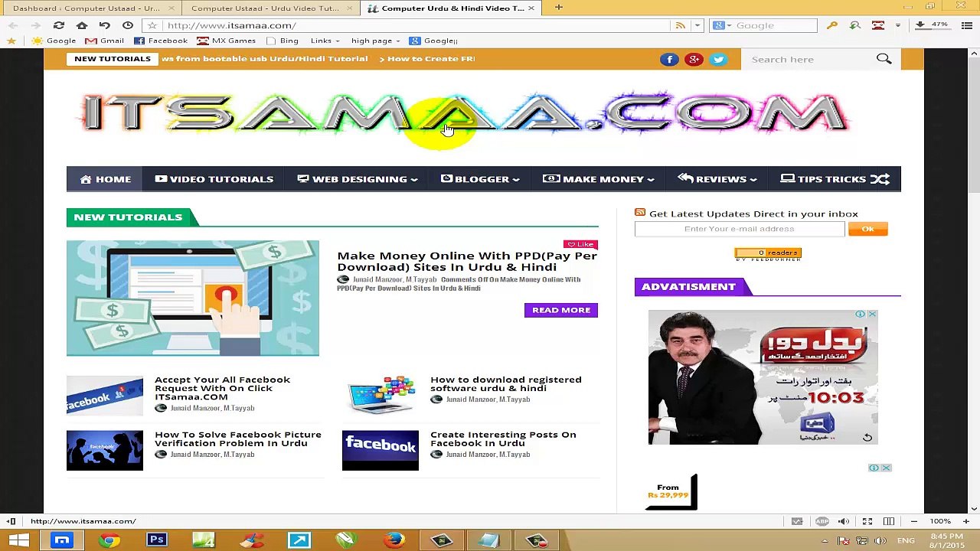Click the RSS feed icon in address bar

pyautogui.click(x=681, y=25)
